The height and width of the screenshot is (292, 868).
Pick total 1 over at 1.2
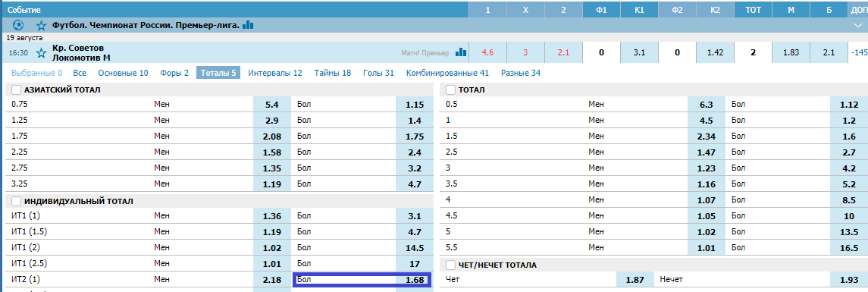point(849,121)
